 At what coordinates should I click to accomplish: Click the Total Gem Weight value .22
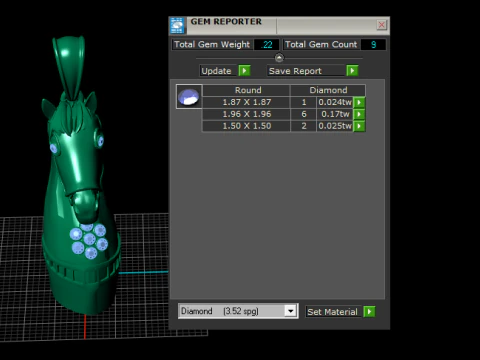(x=266, y=44)
